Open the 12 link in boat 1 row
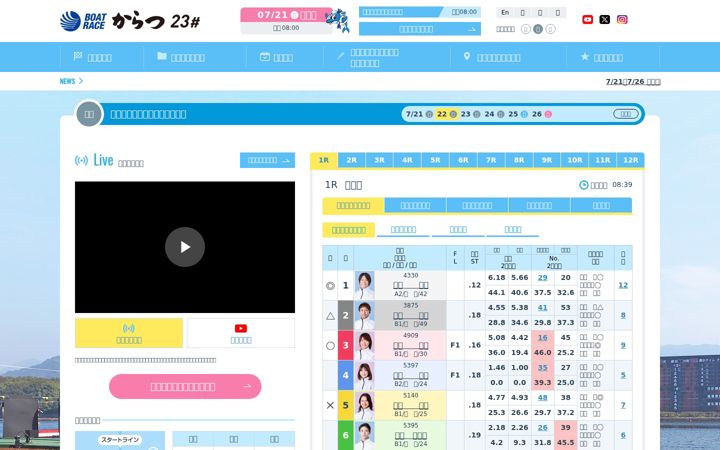 (623, 285)
